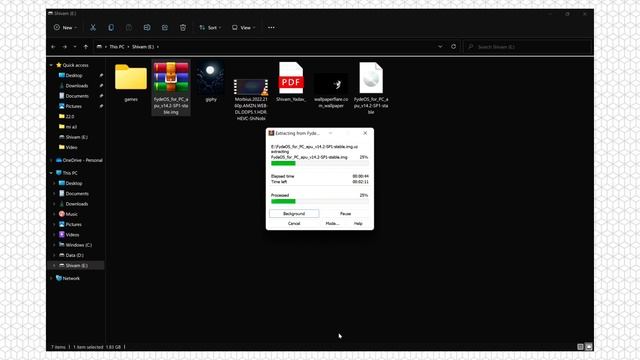The height and width of the screenshot is (360, 640).
Task: Click This PC in breadcrumb path
Action: 117,47
